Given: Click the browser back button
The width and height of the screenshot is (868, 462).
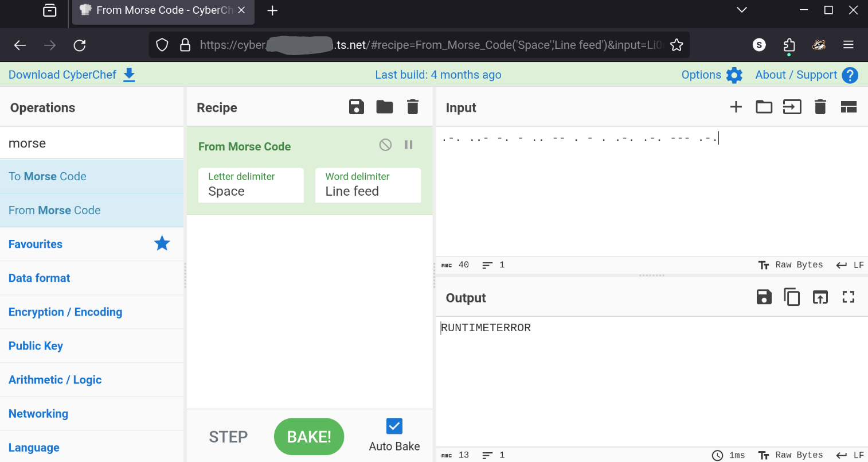Looking at the screenshot, I should pos(20,45).
